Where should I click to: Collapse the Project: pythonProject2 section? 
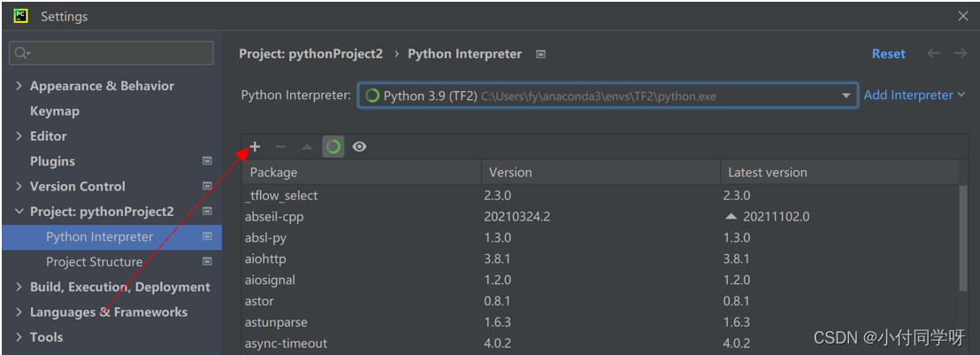click(x=19, y=212)
